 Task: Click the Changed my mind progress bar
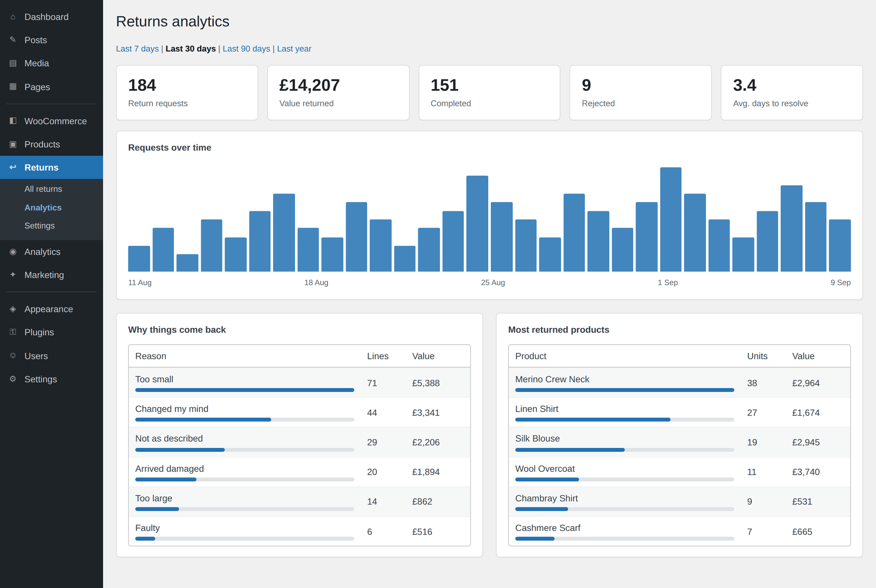point(245,420)
